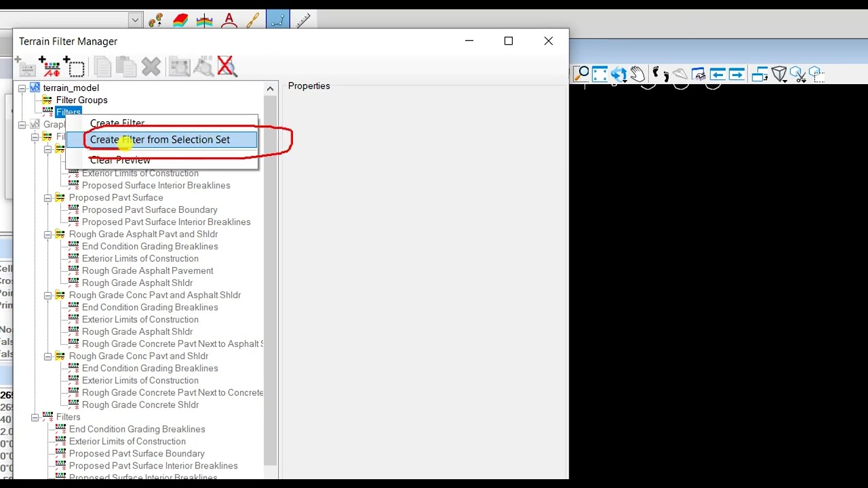Click the corridor cross-section tool icon

point(204,20)
